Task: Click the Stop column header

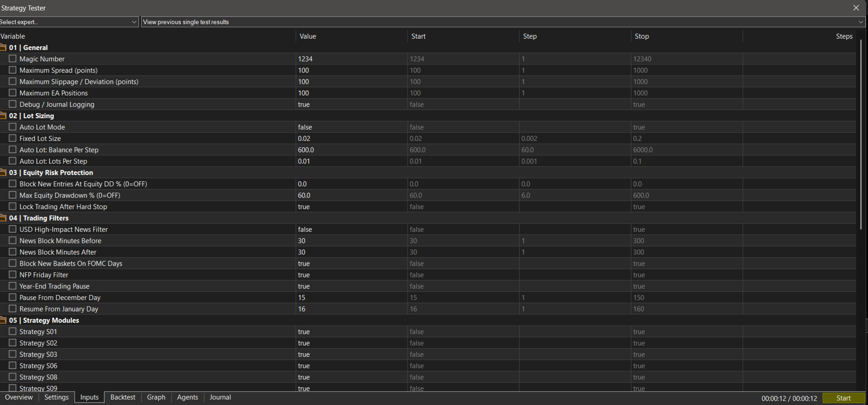Action: tap(687, 36)
